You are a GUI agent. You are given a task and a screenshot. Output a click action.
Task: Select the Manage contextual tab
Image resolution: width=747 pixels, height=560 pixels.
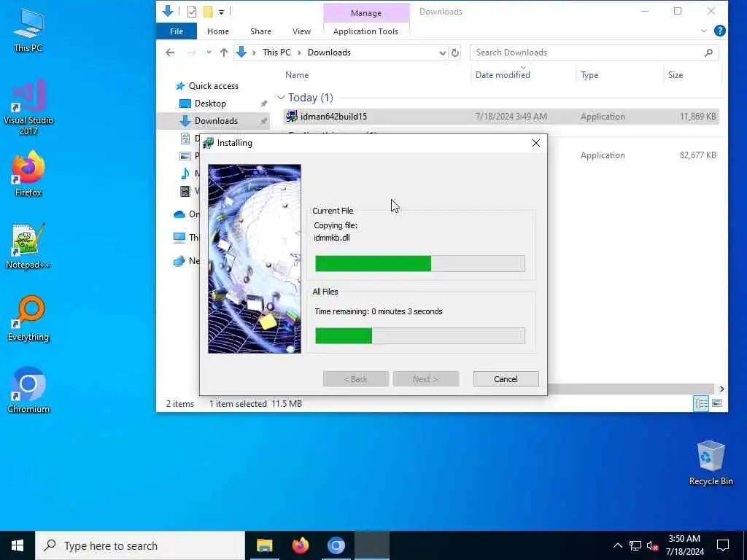coord(366,13)
